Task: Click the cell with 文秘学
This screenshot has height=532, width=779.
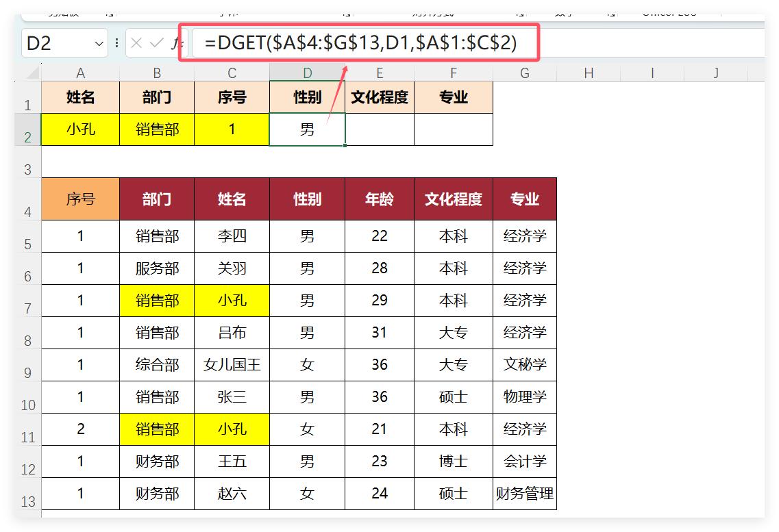Action: [525, 365]
